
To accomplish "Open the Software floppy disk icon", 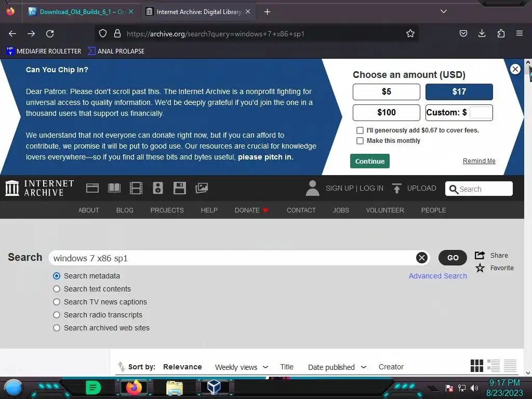I will tap(179, 188).
